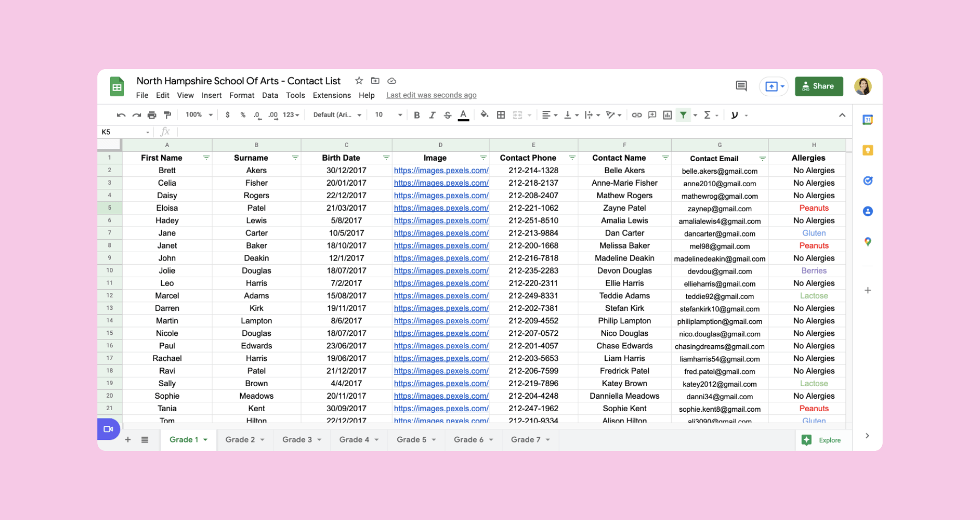Screen dimensions: 980x520
Task: Open the text color picker
Action: tap(463, 115)
